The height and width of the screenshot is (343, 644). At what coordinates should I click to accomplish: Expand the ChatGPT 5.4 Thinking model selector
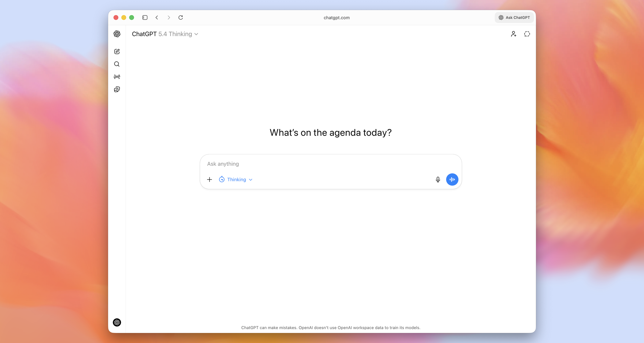pos(165,34)
